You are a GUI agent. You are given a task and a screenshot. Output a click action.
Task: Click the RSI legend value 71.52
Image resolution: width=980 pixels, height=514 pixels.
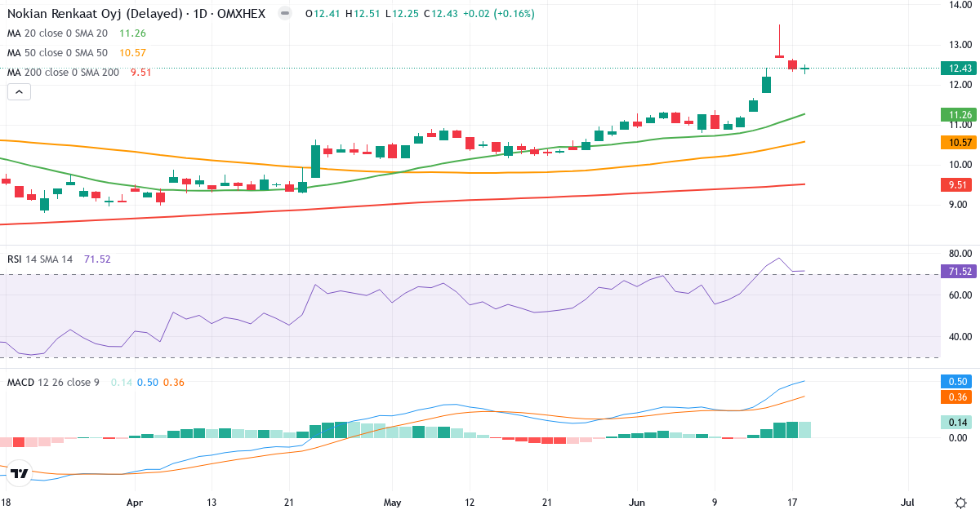click(97, 259)
